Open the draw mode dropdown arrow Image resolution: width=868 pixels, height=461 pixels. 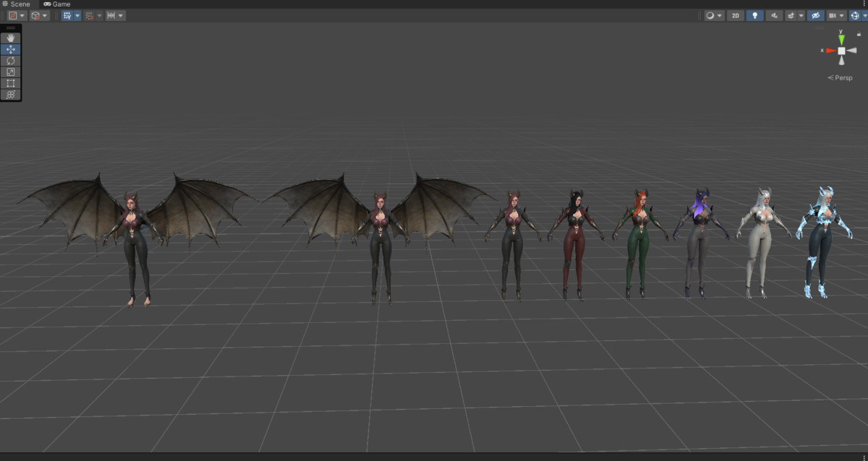point(720,15)
